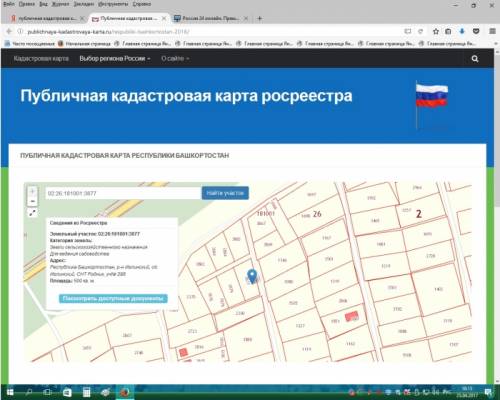
Task: Open the Windows Start menu
Action: (9, 392)
